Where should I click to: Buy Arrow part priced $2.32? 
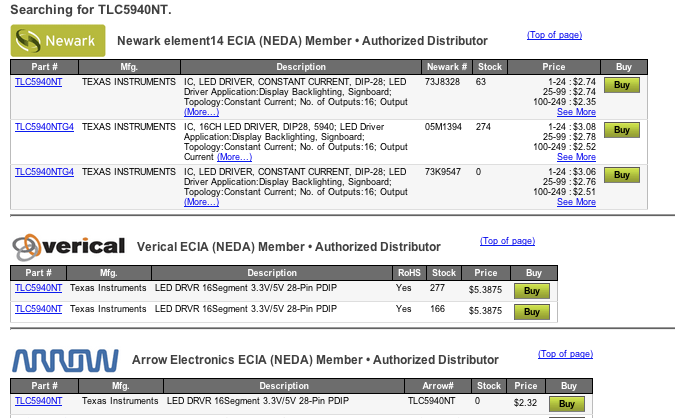click(x=567, y=404)
